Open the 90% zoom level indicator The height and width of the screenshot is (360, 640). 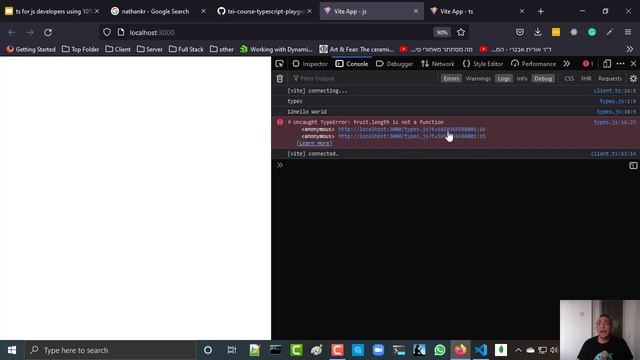tap(442, 32)
